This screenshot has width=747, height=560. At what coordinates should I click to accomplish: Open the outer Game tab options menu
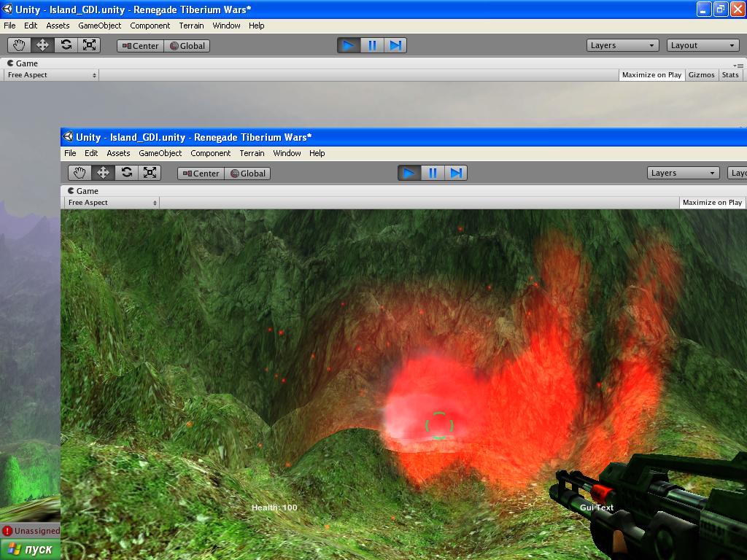pos(738,66)
